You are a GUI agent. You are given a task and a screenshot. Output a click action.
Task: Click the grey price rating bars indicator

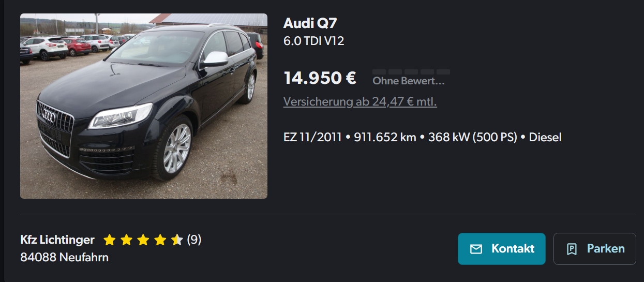pyautogui.click(x=411, y=71)
